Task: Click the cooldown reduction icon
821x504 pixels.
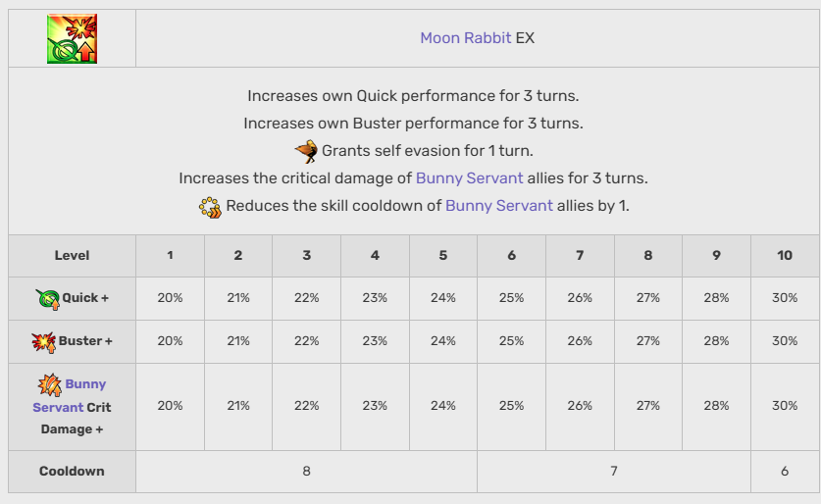Action: [210, 207]
